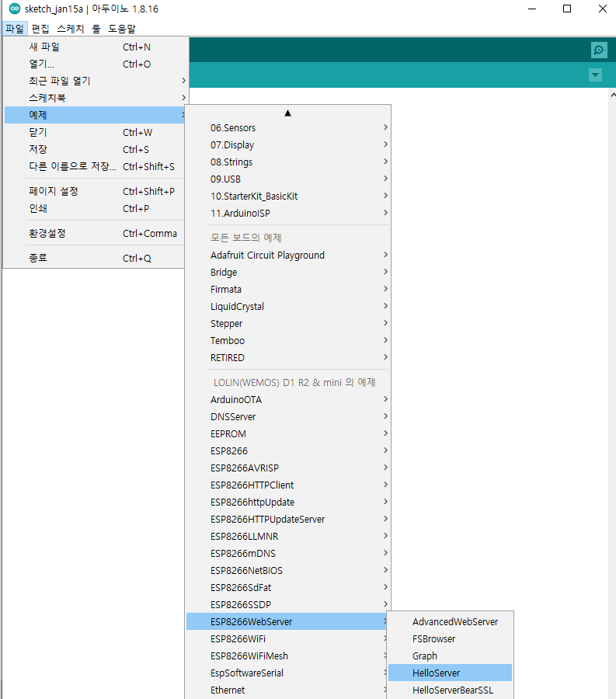Open RETIRED examples submenu
Image resolution: width=616 pixels, height=699 pixels.
tap(288, 357)
